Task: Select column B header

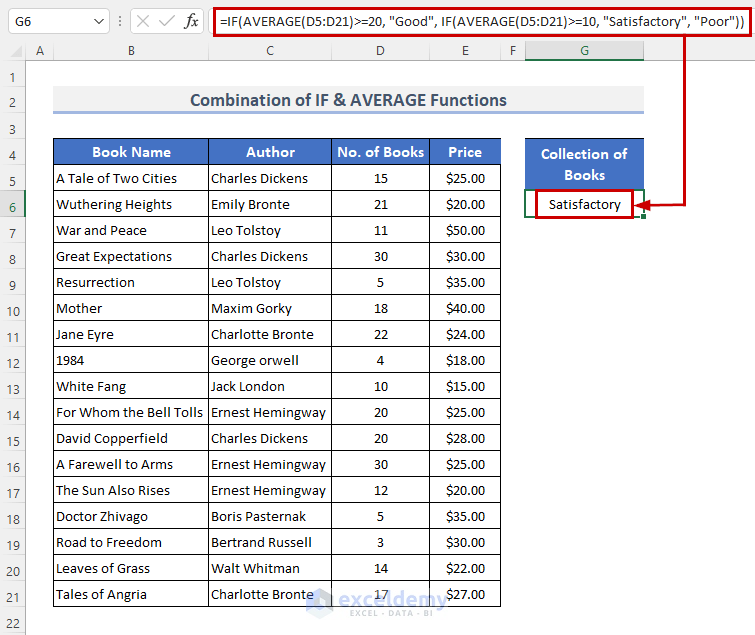Action: (131, 51)
